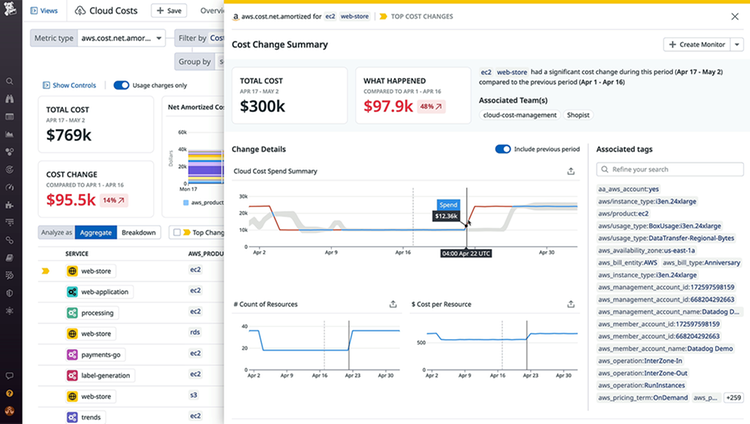Open the Show Controls link

point(69,85)
